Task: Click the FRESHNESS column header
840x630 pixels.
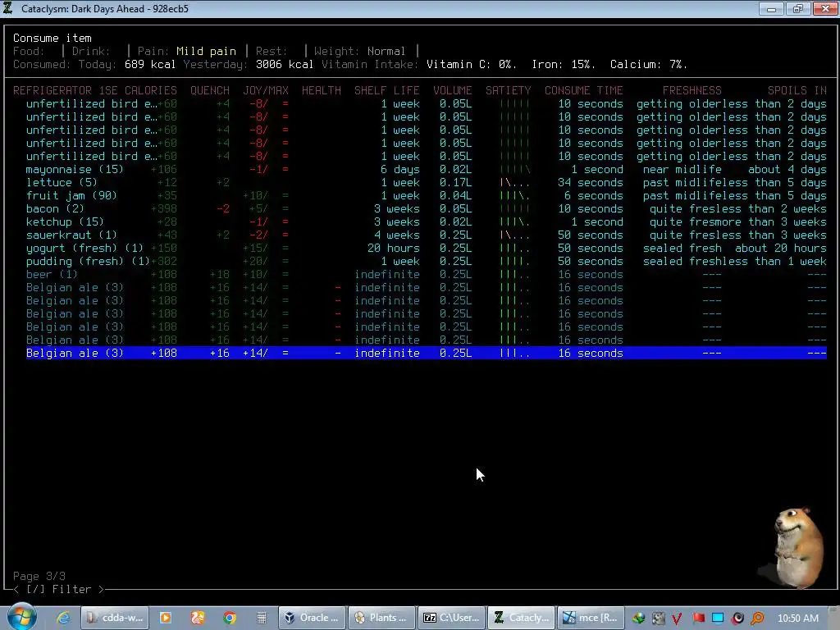Action: point(692,90)
